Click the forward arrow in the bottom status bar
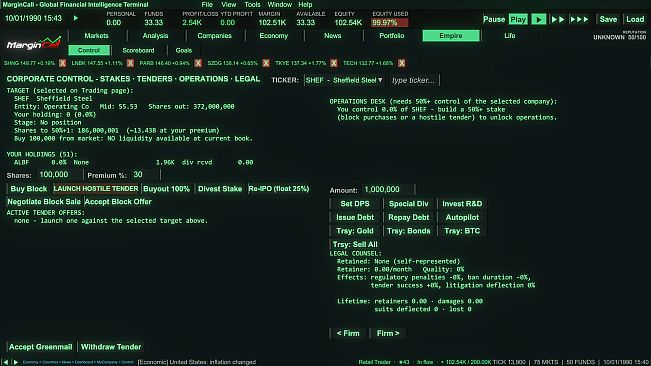651x366 pixels. coord(16,362)
